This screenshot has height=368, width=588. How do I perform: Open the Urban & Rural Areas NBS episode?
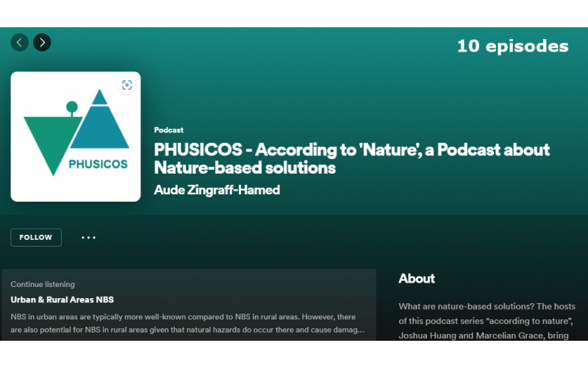(x=62, y=300)
